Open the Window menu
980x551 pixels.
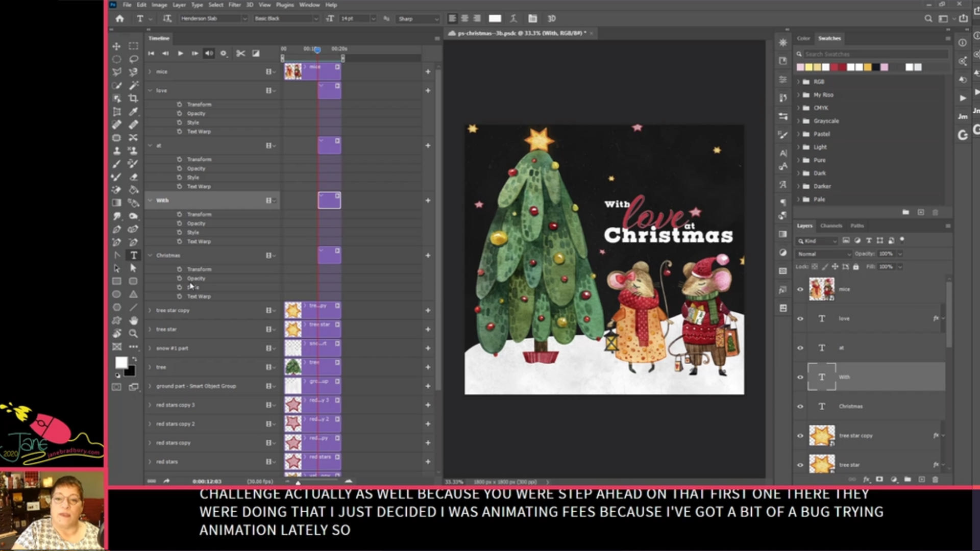pos(309,5)
